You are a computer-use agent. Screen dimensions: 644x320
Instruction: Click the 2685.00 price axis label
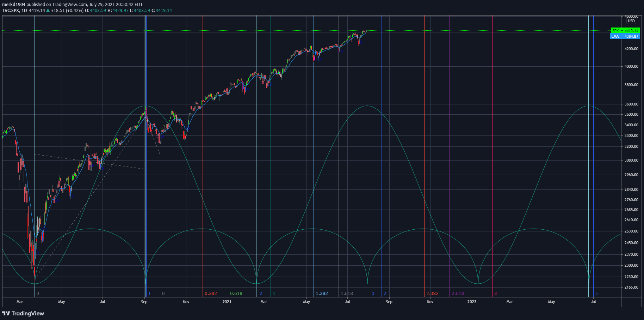coord(631,210)
